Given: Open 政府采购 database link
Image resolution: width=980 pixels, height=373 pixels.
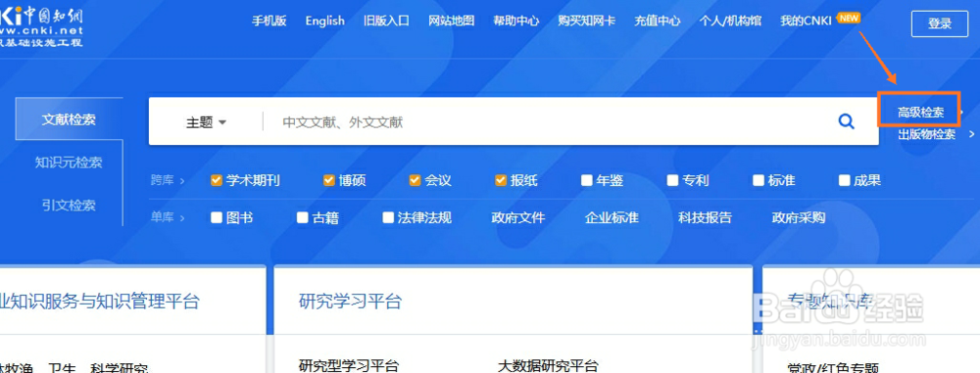Looking at the screenshot, I should coord(799,217).
